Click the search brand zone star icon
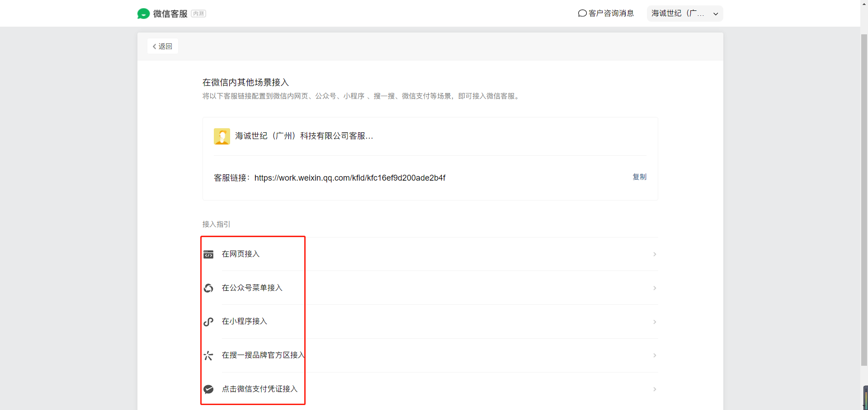 (208, 356)
